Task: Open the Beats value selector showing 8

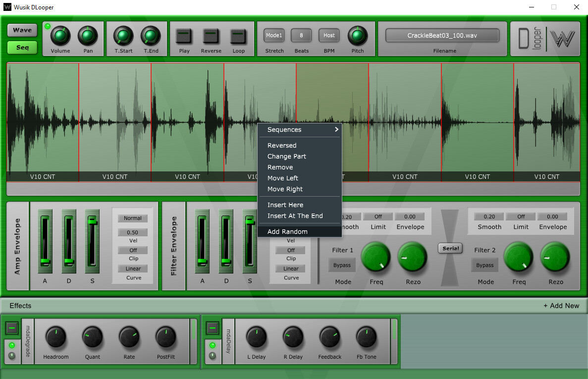Action: coord(301,35)
